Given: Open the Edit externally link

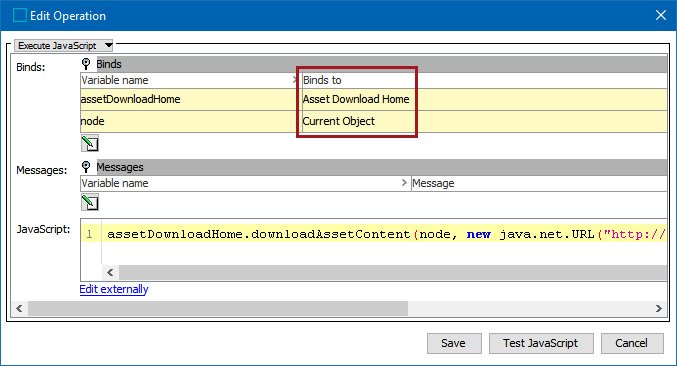Looking at the screenshot, I should [114, 289].
